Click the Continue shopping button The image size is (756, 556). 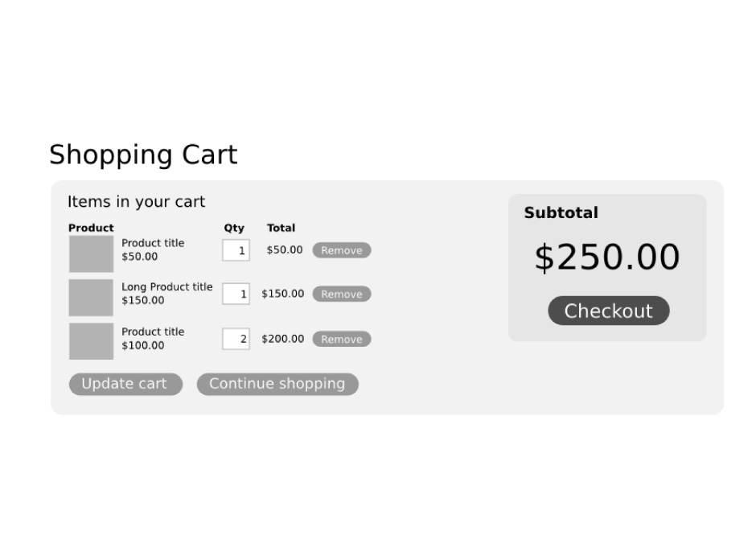pyautogui.click(x=277, y=384)
